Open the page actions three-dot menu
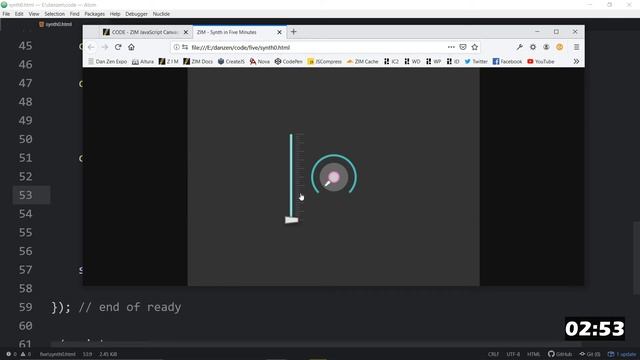 (x=451, y=47)
